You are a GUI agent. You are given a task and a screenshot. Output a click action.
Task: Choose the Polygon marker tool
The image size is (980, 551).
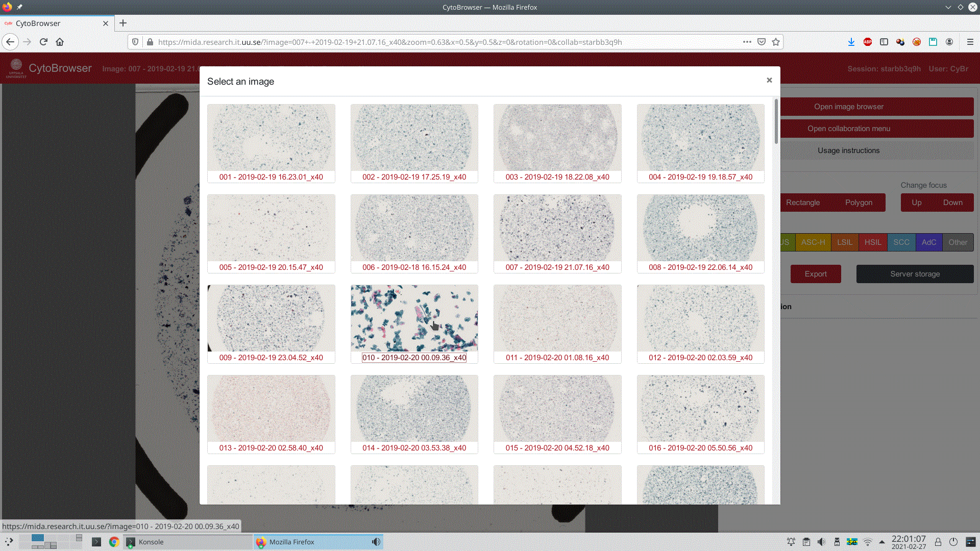point(859,203)
